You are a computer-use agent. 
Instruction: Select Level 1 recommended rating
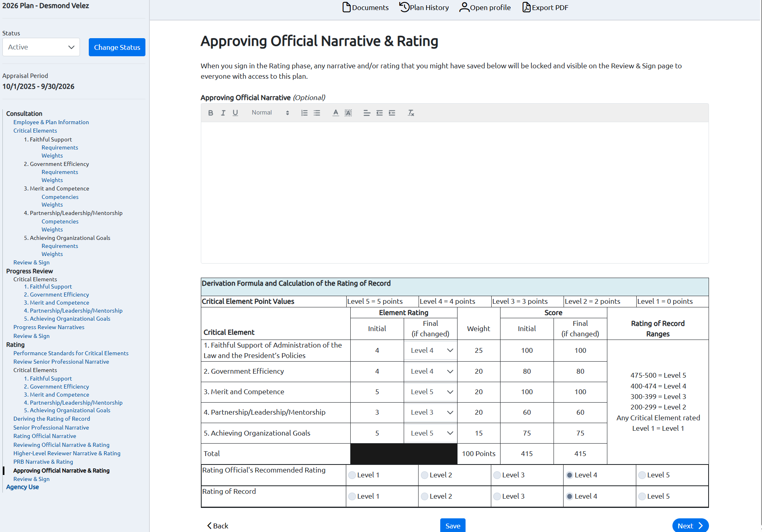(x=352, y=475)
